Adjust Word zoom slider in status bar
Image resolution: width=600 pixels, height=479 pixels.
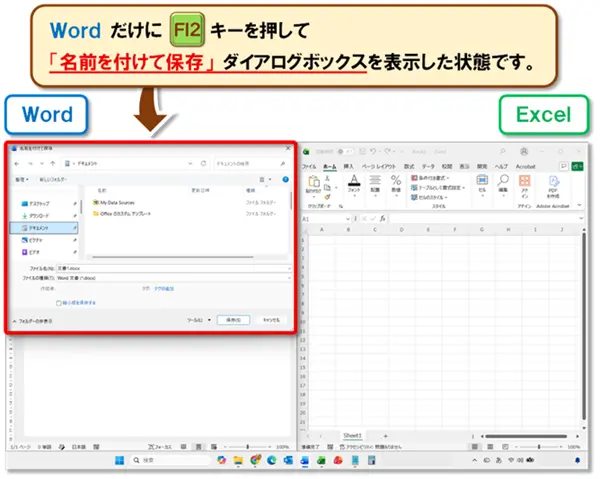pos(248,446)
